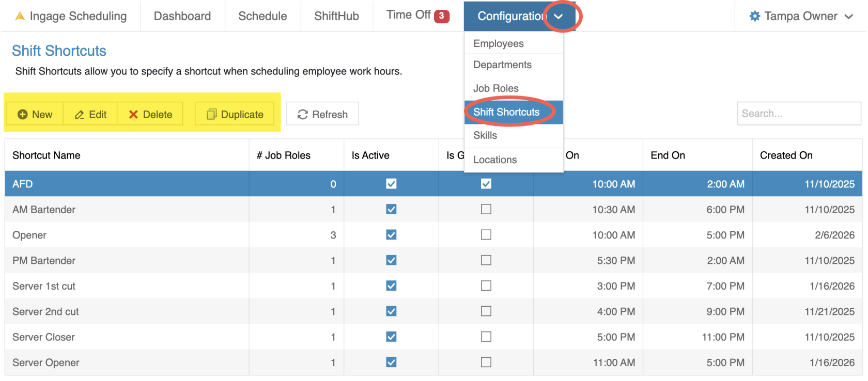The image size is (868, 381).
Task: Toggle Is Active checkbox for Opener row
Action: (391, 235)
